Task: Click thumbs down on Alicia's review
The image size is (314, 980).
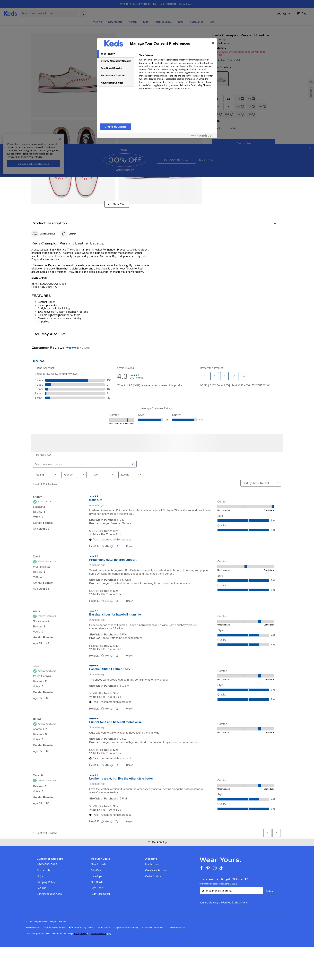Action: [112, 656]
